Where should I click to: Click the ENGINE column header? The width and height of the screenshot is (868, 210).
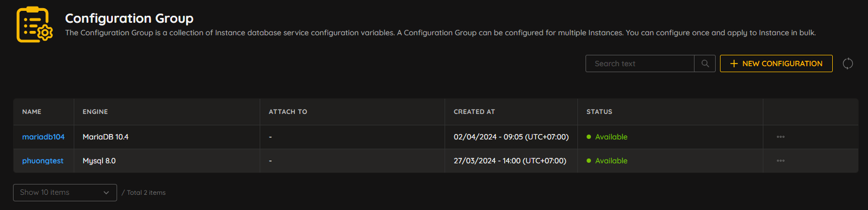pyautogui.click(x=95, y=112)
